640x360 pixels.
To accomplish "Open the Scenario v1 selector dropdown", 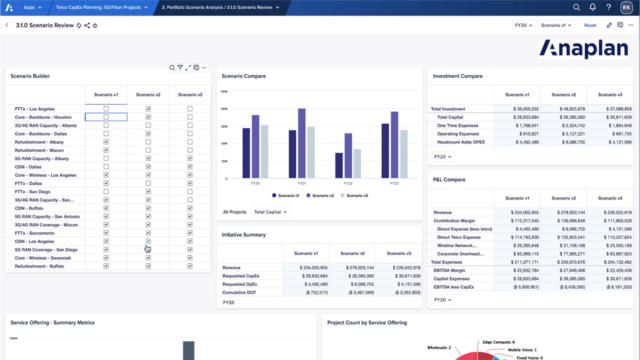I will 556,25.
